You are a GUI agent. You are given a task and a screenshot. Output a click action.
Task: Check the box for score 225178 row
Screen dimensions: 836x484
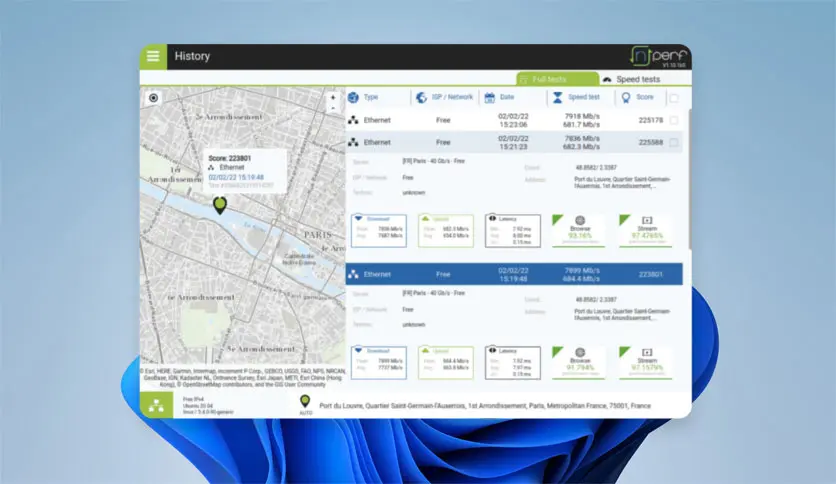pyautogui.click(x=674, y=120)
